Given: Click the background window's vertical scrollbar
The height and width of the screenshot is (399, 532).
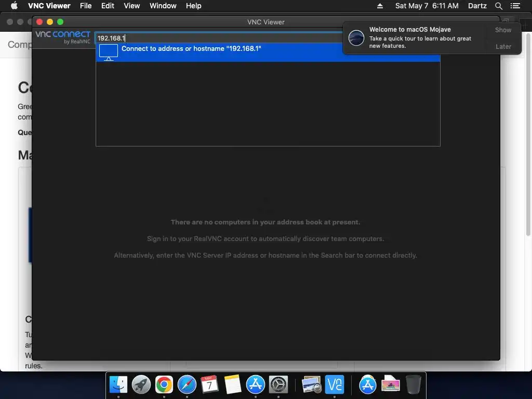Looking at the screenshot, I should [x=528, y=136].
